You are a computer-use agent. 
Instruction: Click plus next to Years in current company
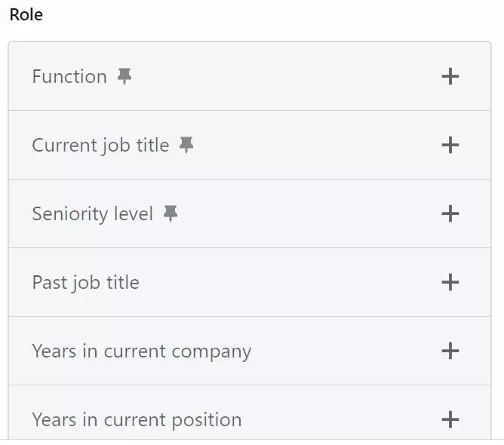tap(450, 351)
